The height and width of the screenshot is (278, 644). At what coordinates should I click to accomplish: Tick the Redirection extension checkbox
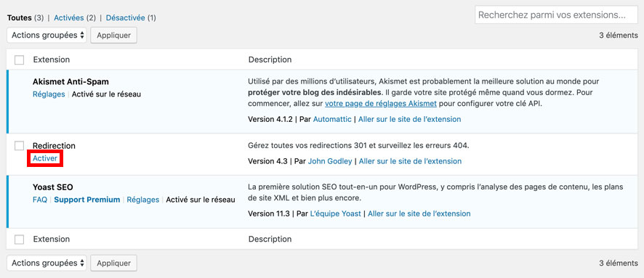point(20,146)
